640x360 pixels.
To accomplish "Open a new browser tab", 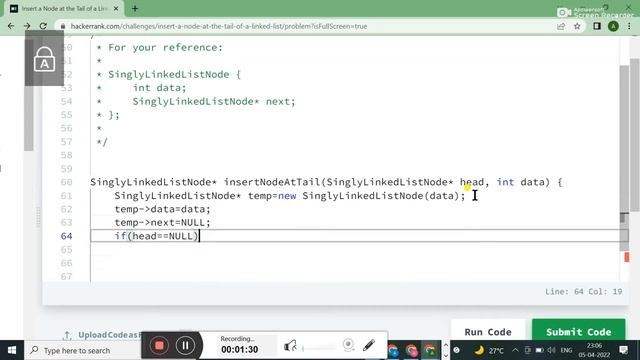I will (135, 9).
